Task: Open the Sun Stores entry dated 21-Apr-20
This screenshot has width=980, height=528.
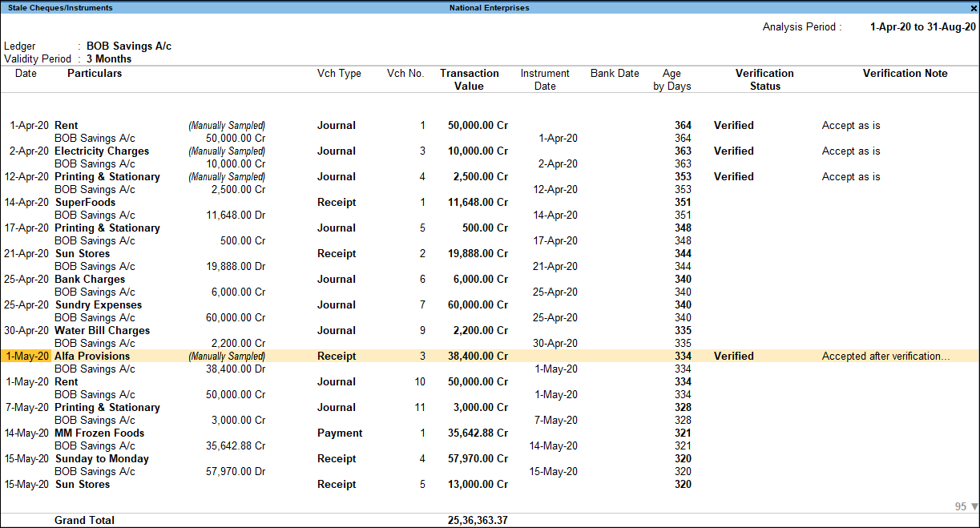Action: click(490, 254)
